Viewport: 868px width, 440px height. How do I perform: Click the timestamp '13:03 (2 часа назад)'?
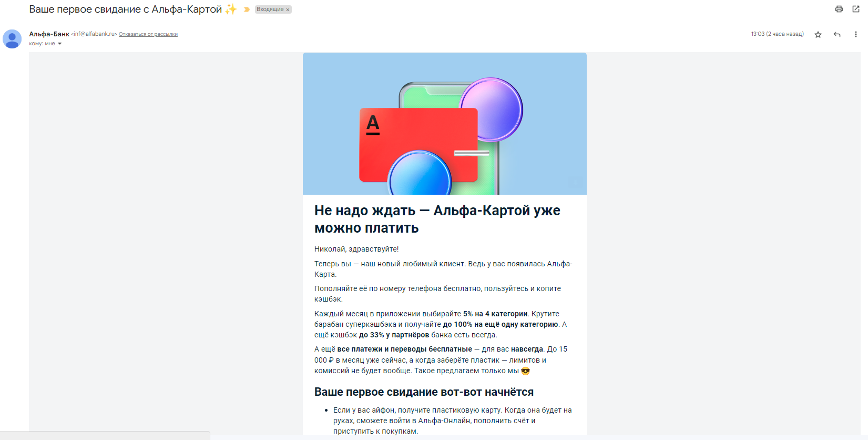(x=777, y=34)
